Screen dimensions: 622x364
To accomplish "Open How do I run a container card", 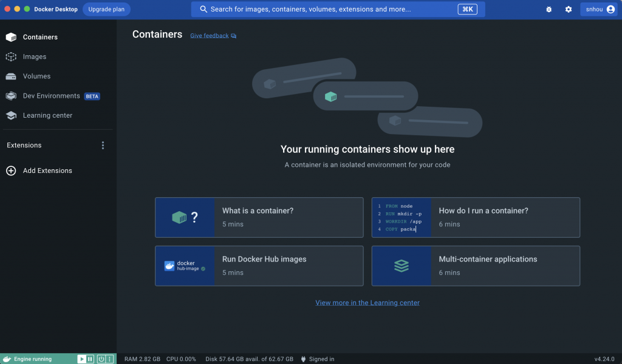I will click(476, 217).
